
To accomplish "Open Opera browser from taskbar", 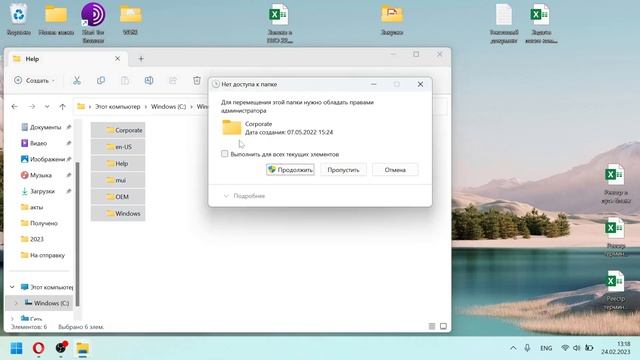I will pos(38,348).
